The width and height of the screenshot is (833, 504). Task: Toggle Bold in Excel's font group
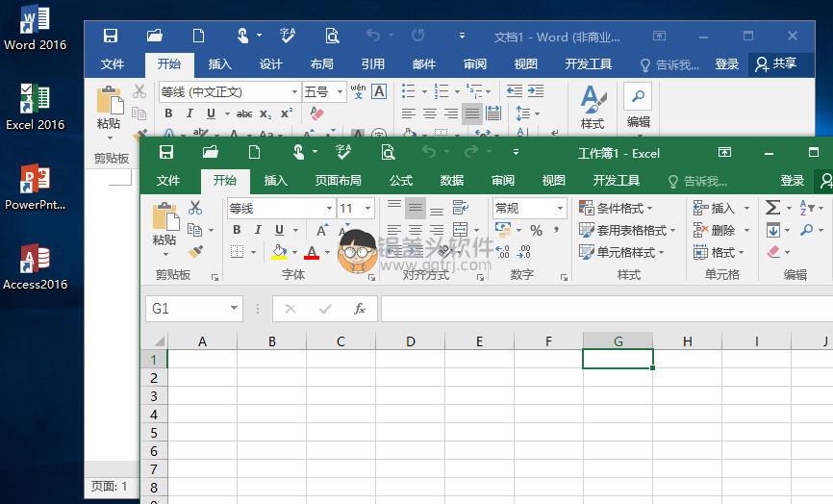pos(237,230)
